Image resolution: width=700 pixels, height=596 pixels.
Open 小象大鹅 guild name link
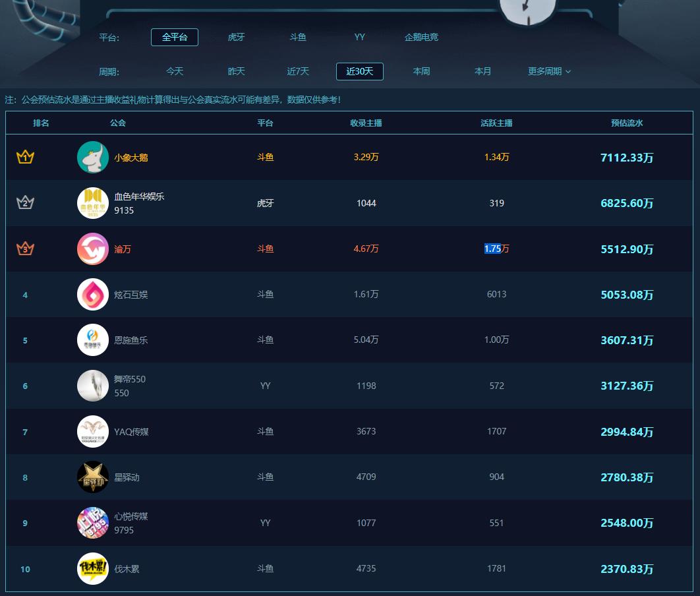[131, 158]
